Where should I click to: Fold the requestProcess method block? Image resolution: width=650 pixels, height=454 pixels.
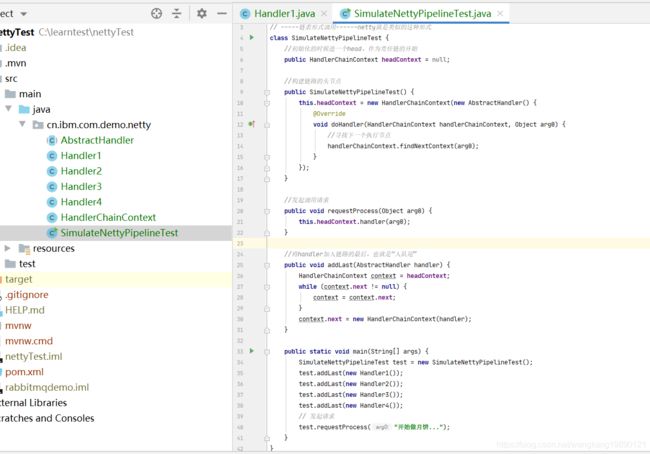[267, 211]
